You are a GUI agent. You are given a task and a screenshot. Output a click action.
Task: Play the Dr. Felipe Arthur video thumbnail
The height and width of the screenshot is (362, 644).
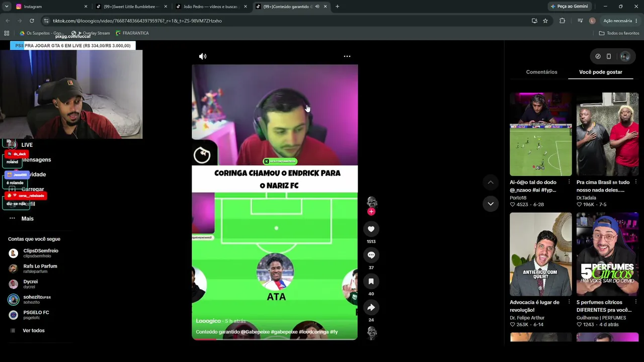click(x=541, y=254)
